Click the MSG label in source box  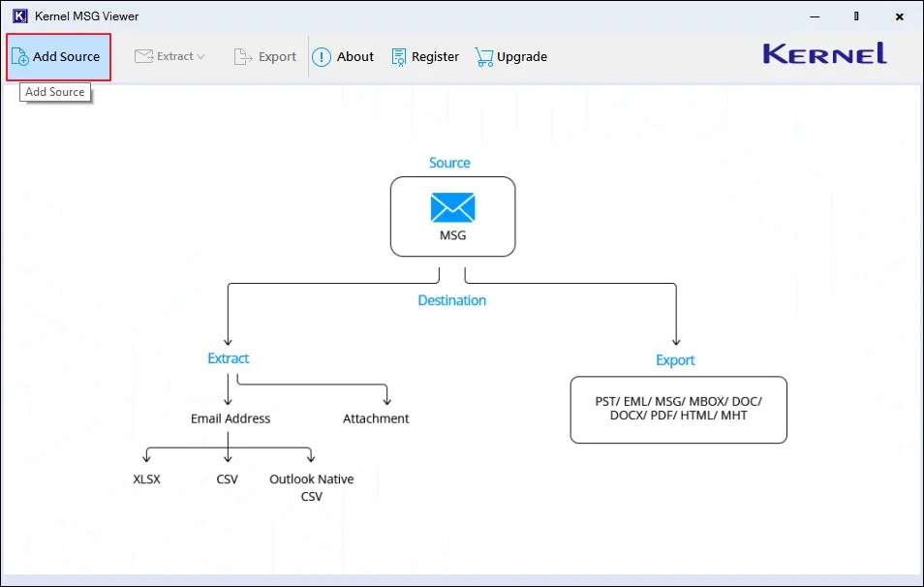[452, 235]
